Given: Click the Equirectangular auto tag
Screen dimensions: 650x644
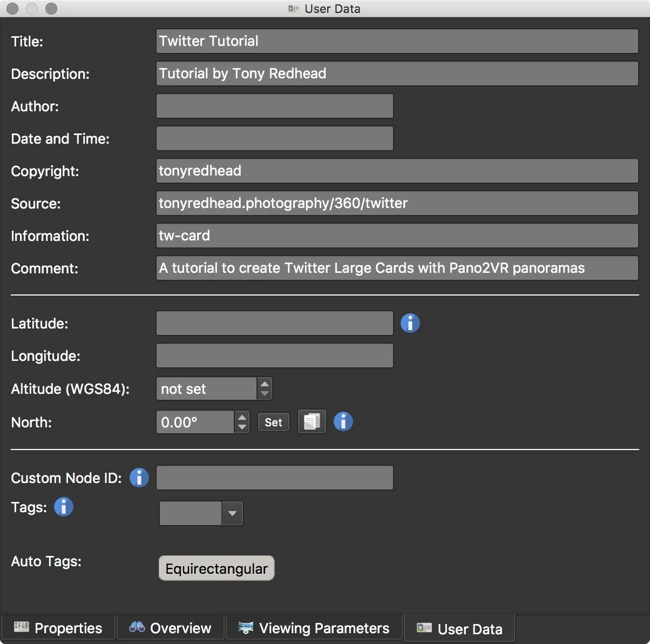Looking at the screenshot, I should [216, 568].
